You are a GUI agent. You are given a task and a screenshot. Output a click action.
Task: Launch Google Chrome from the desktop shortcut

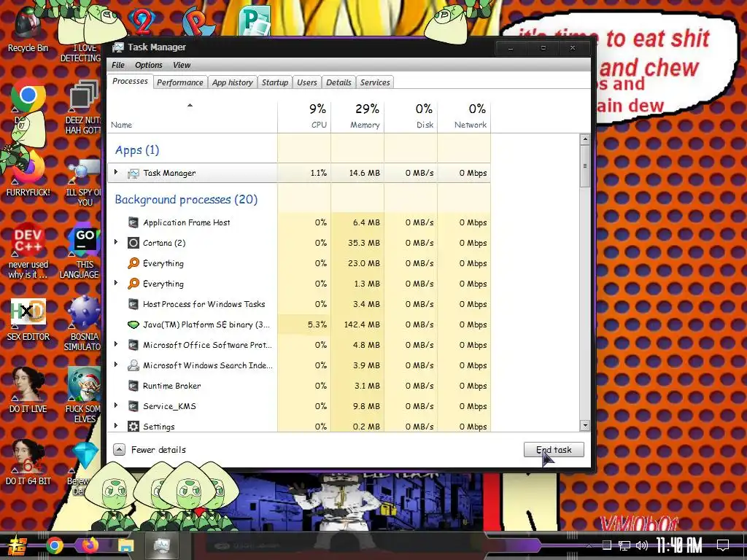point(28,96)
